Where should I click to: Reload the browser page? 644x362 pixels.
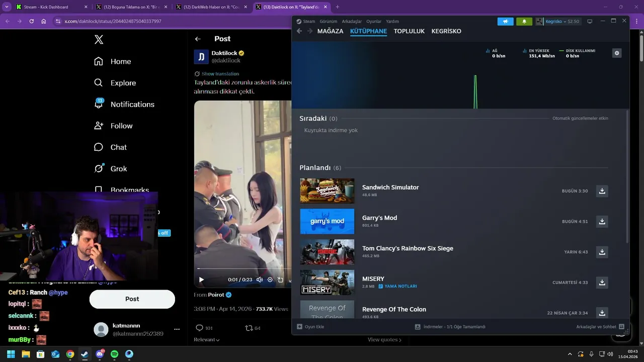[x=31, y=21]
